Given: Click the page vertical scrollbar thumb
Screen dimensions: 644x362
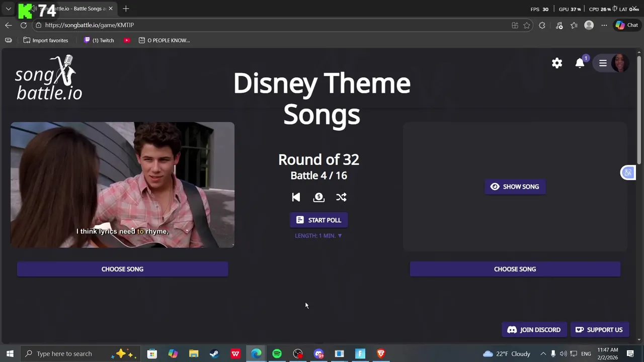Looking at the screenshot, I should 639,109.
